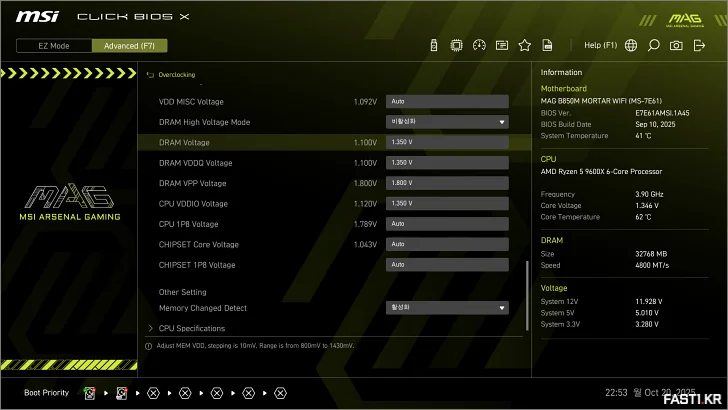Click the fifth boot priority slot
Screen dimensions: 728x410
click(x=217, y=393)
